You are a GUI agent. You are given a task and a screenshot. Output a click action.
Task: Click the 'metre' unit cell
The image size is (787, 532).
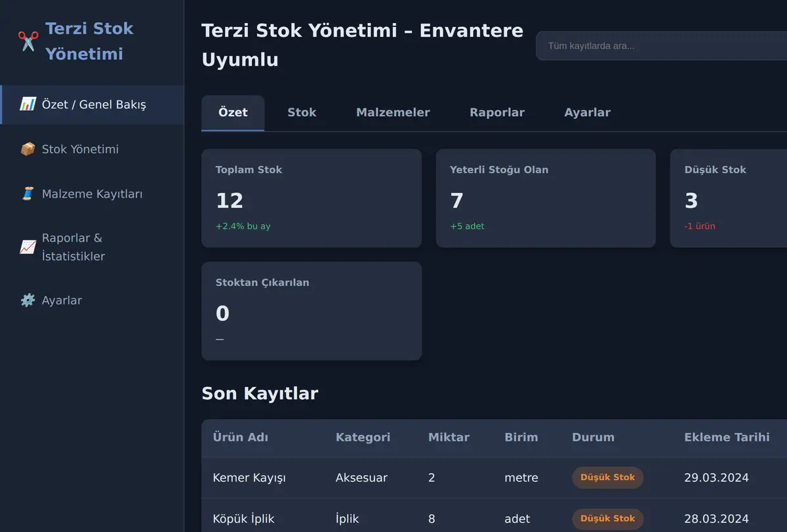[521, 478]
